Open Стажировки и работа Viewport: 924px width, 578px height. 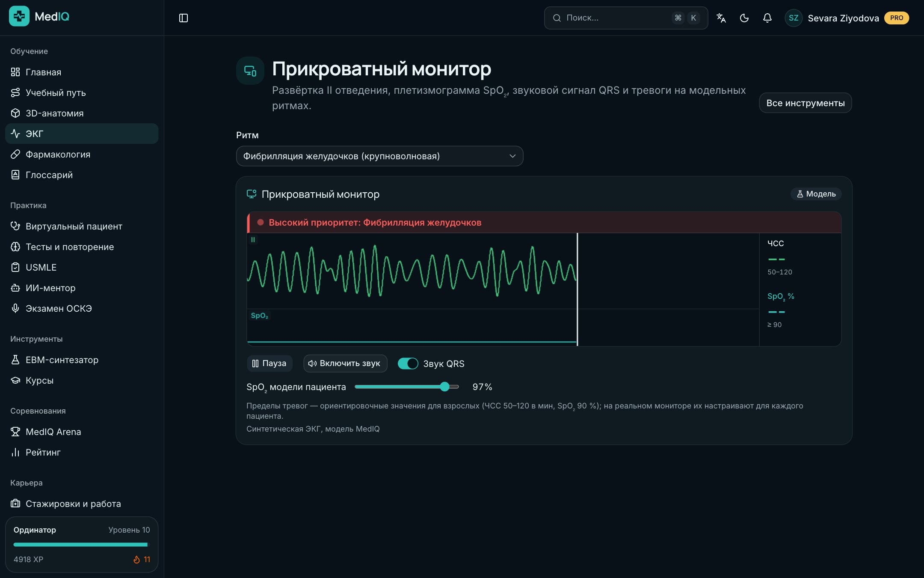(x=82, y=504)
